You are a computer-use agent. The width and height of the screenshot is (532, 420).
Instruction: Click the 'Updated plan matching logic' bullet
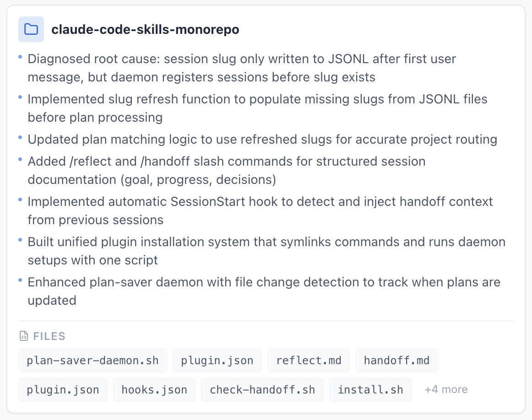tap(262, 139)
